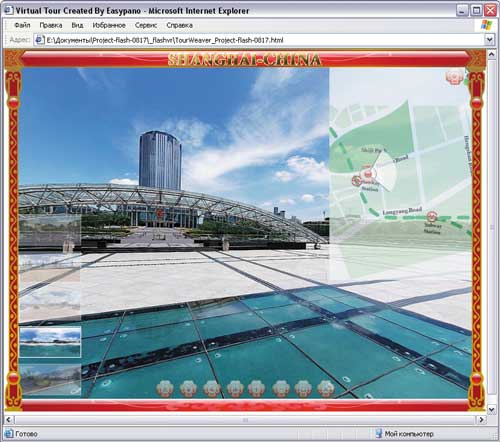Open the Справка menu
The height and width of the screenshot is (442, 500).
point(179,25)
